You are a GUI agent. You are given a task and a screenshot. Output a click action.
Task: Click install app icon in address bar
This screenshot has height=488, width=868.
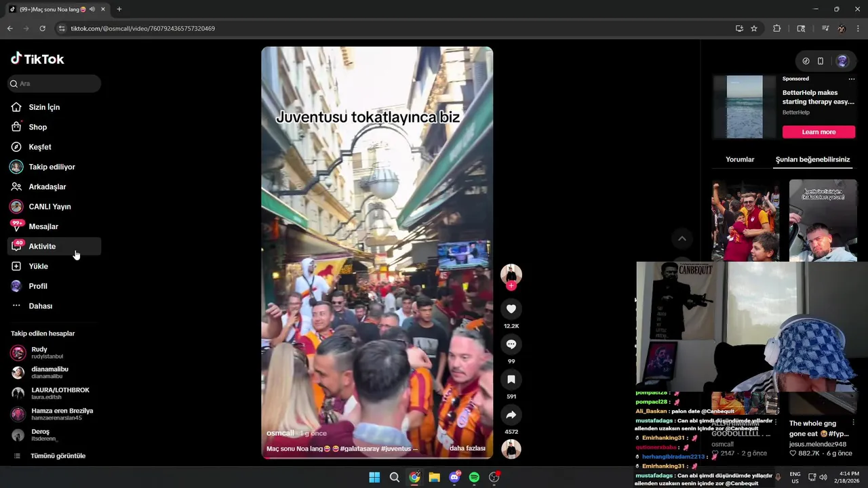coord(739,28)
